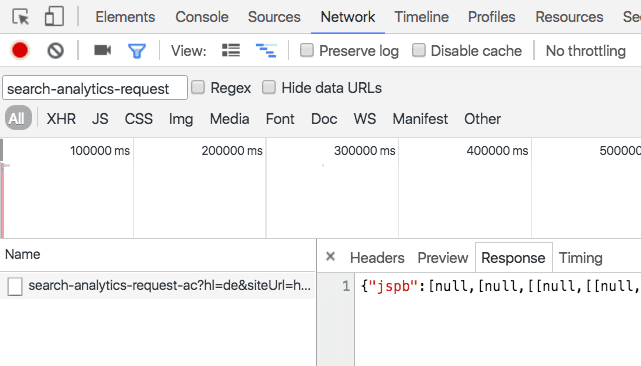Close the request details pane
This screenshot has height=366, width=641.
click(330, 257)
